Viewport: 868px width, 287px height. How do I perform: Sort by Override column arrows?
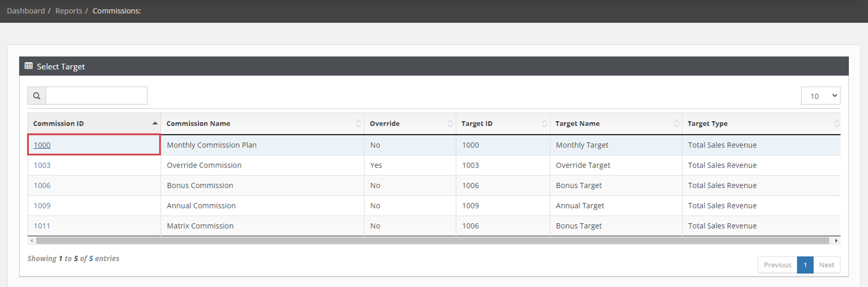pos(450,124)
